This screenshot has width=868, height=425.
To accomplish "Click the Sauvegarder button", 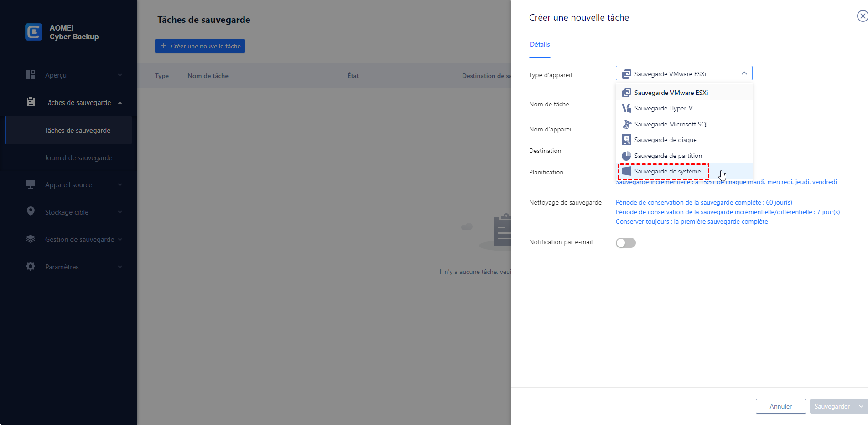I will [832, 406].
